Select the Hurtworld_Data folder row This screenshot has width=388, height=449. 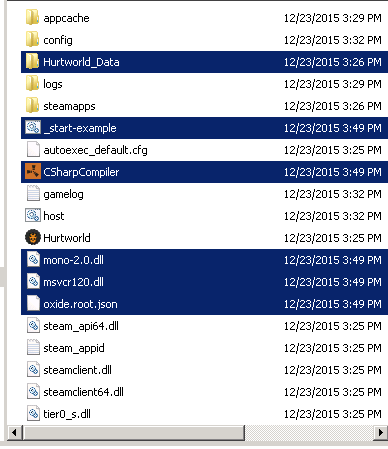click(x=204, y=62)
